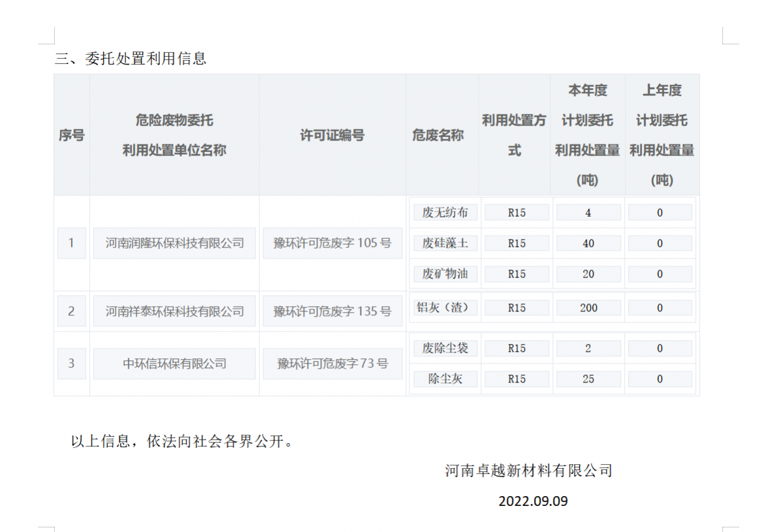This screenshot has height=532, width=766.
Task: Select the last-year "0" in the 废除尘袋 row
Action: coord(660,349)
